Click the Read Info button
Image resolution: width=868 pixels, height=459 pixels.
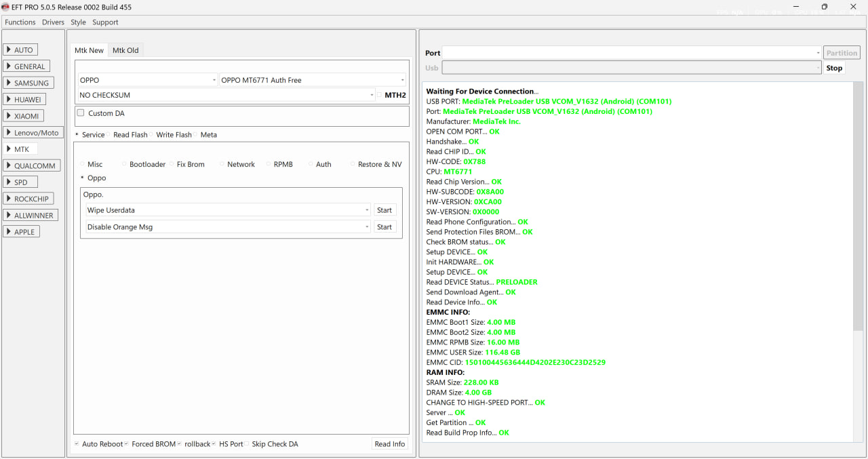pyautogui.click(x=390, y=444)
